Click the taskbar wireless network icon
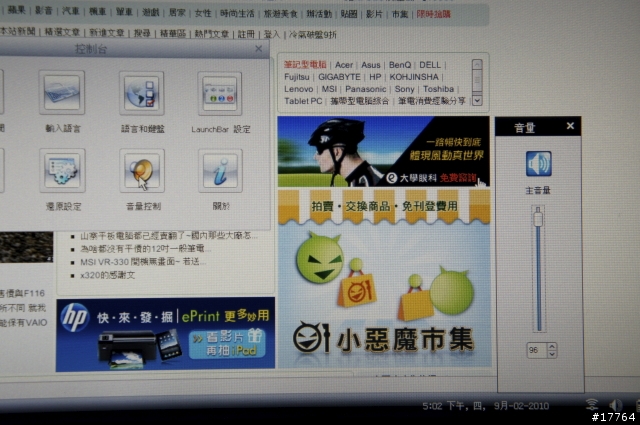The height and width of the screenshot is (425, 640). pyautogui.click(x=592, y=405)
